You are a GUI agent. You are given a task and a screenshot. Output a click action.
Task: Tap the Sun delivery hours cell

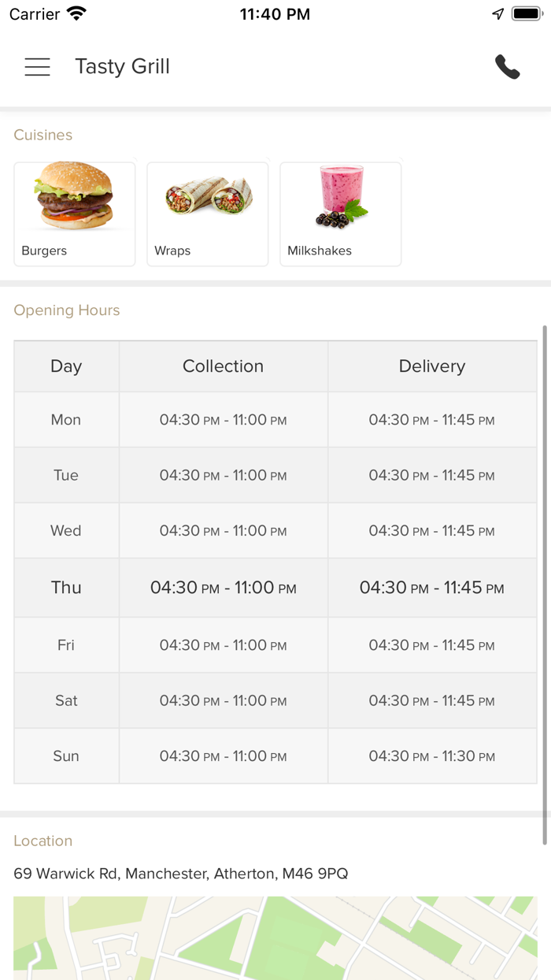coord(432,756)
